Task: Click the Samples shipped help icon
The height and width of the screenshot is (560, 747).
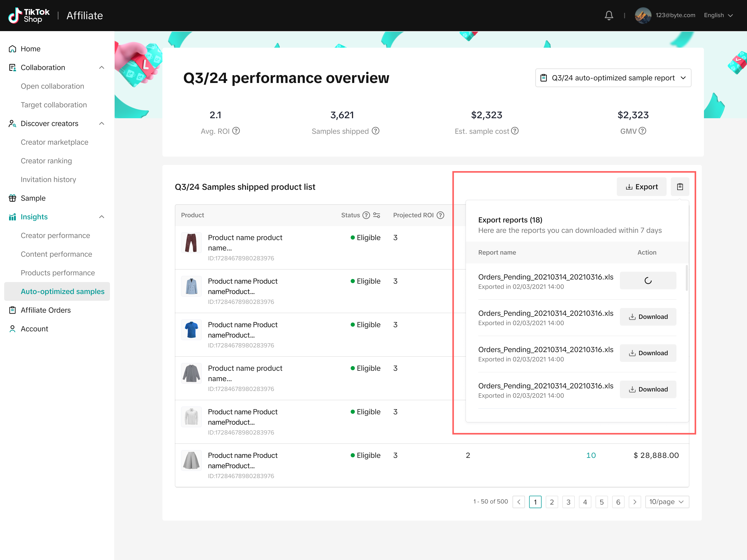Action: click(x=376, y=131)
